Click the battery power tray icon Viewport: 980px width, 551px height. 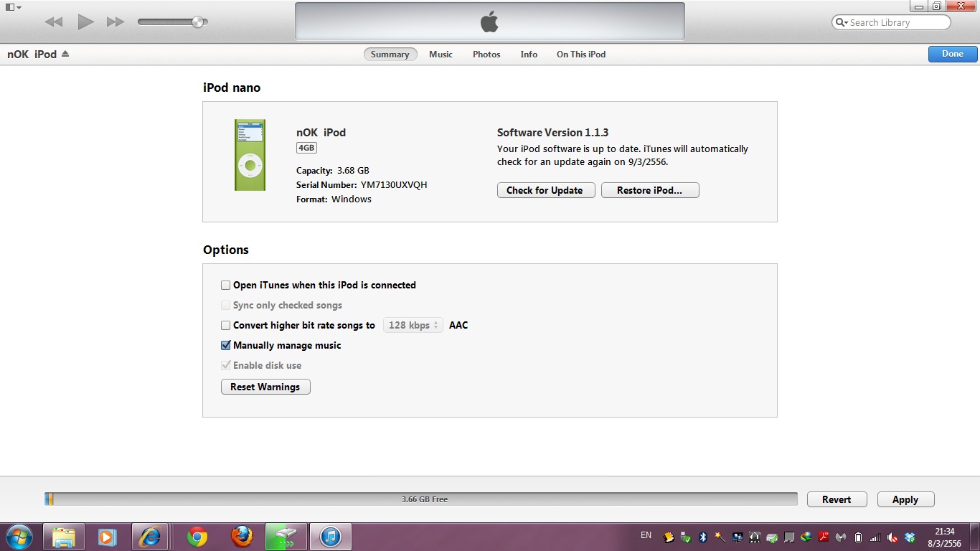pos(858,537)
